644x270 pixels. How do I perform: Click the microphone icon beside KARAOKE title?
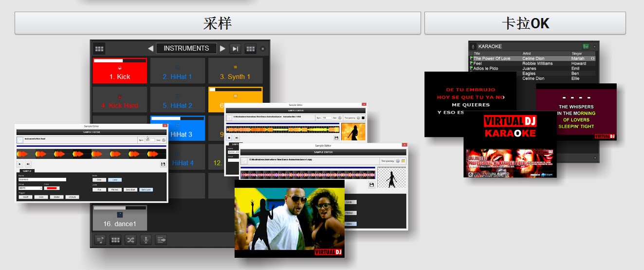point(473,46)
